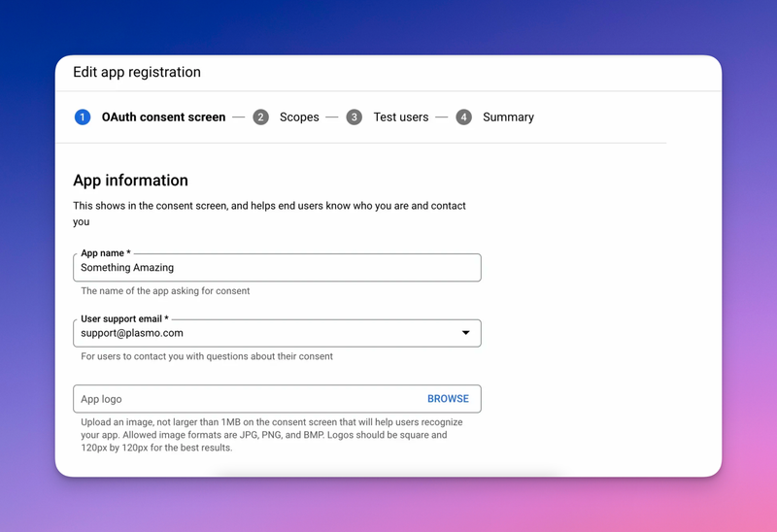The height and width of the screenshot is (532, 777).
Task: Click the App name field label
Action: pos(106,253)
